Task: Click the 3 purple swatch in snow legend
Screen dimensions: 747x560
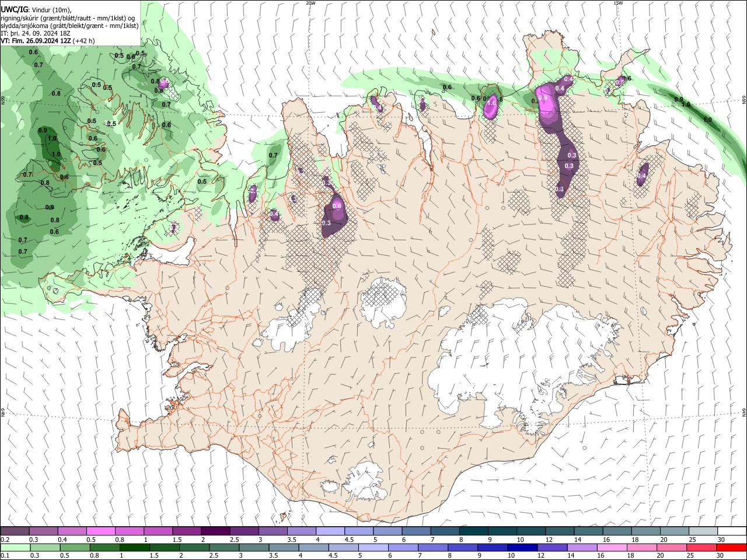Action: [x=273, y=531]
